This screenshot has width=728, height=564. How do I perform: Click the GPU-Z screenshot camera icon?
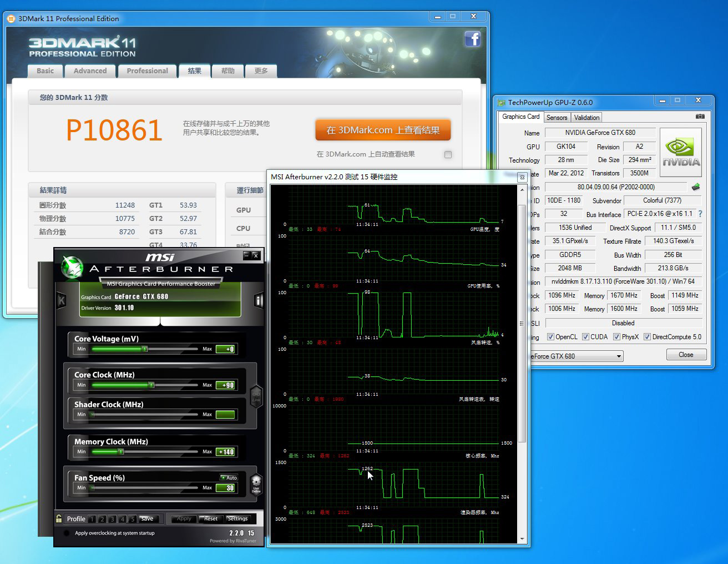click(x=700, y=117)
